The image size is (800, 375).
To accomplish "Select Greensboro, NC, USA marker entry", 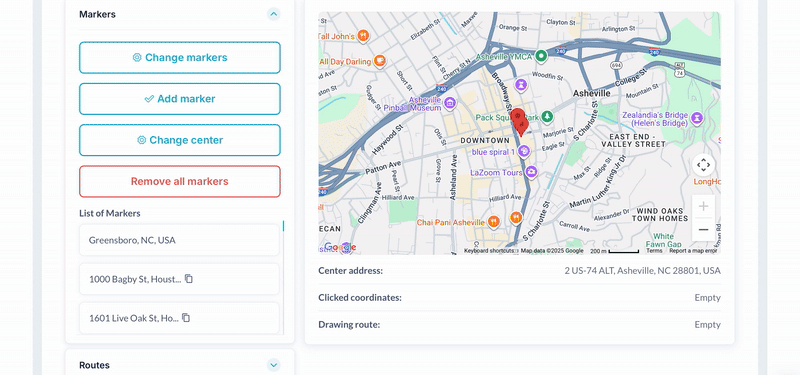I will [179, 240].
